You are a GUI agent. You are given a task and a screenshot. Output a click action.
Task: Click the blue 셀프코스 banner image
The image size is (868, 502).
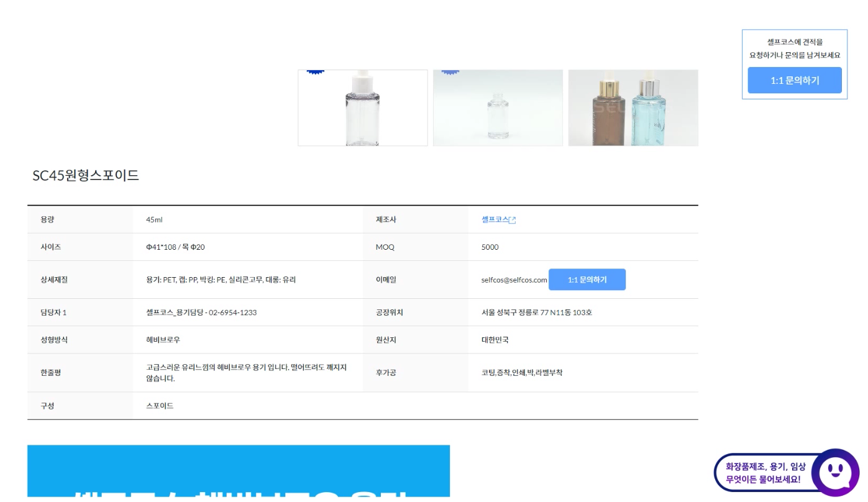point(239,471)
